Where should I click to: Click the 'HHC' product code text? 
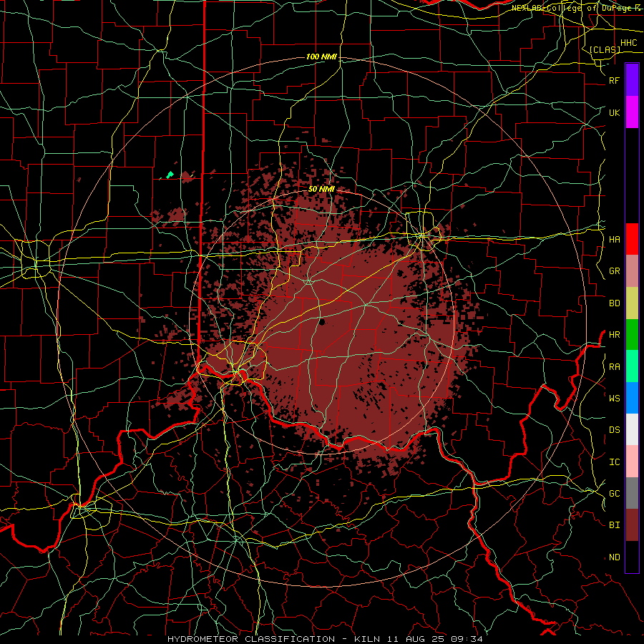coord(628,43)
